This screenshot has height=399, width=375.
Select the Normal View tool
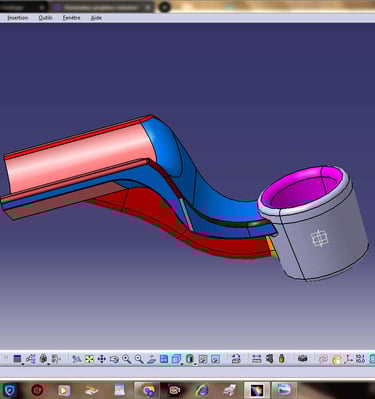[x=151, y=359]
